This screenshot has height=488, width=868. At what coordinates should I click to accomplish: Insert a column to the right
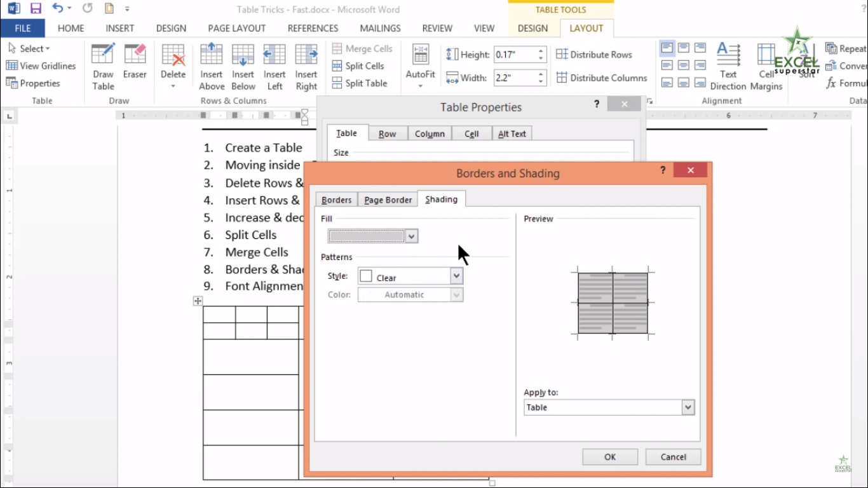(306, 67)
